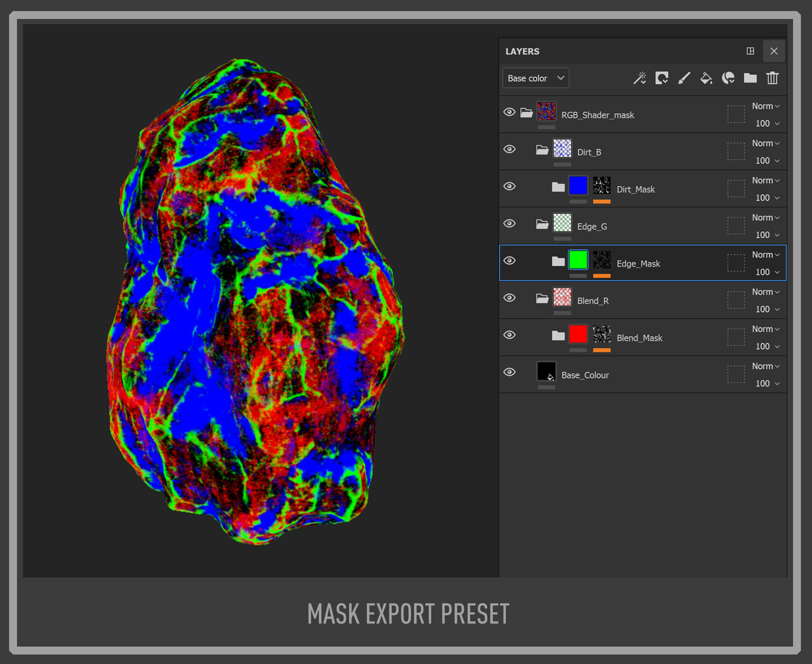Click the Blend_R red checker thumbnail

click(x=562, y=296)
